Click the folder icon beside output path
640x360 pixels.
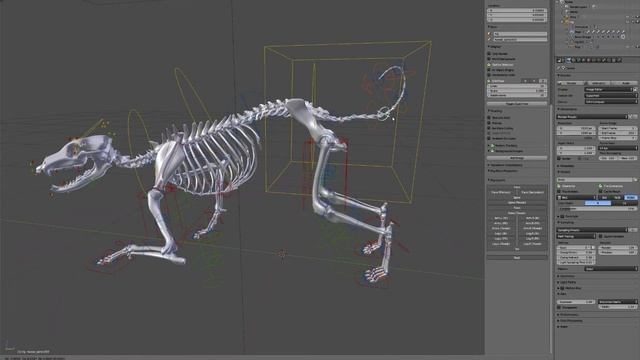click(635, 180)
